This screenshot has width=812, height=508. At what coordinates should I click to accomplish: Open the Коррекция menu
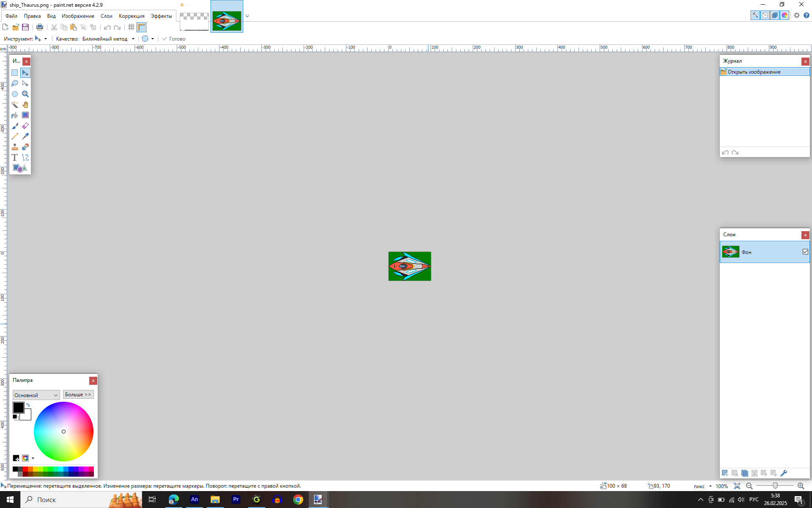pos(132,16)
